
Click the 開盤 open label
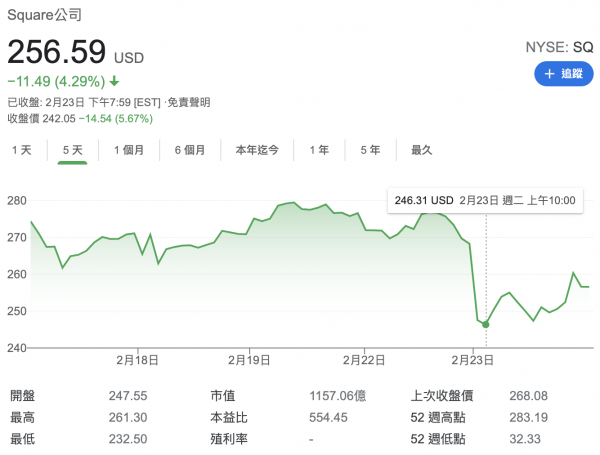[x=23, y=396]
